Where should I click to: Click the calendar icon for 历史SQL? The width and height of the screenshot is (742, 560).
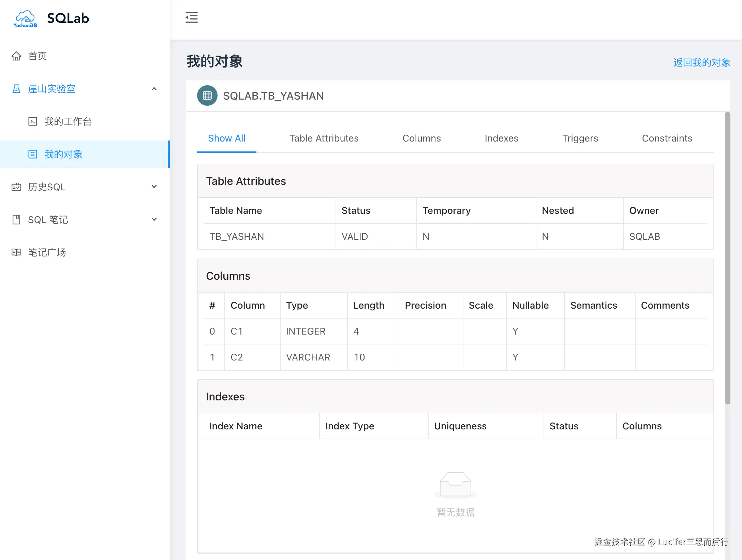(16, 187)
